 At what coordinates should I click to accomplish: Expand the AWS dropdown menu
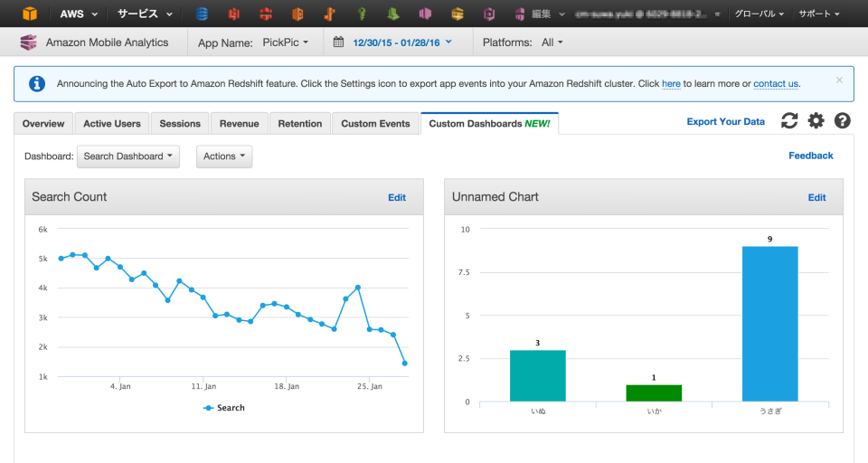pos(80,14)
